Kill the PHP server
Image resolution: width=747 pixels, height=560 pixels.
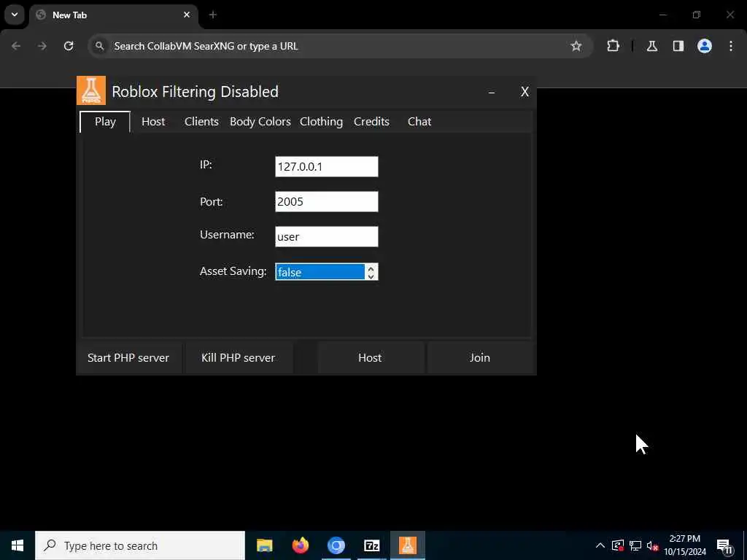point(239,357)
